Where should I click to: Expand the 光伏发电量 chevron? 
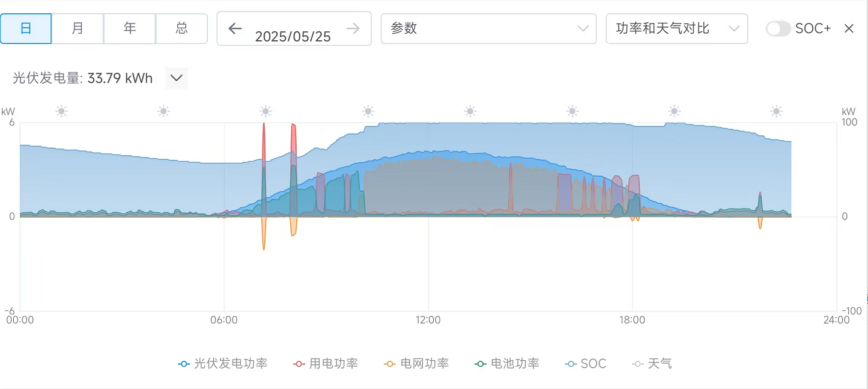(176, 78)
